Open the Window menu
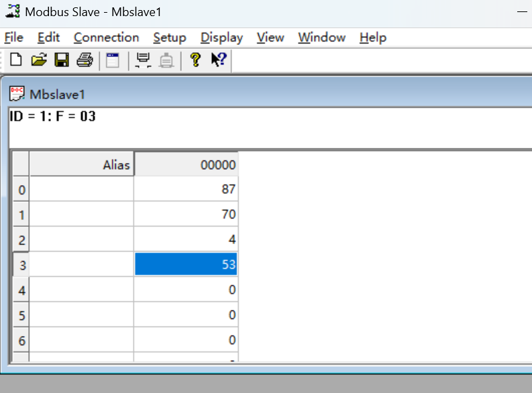This screenshot has height=393, width=532. [x=322, y=38]
